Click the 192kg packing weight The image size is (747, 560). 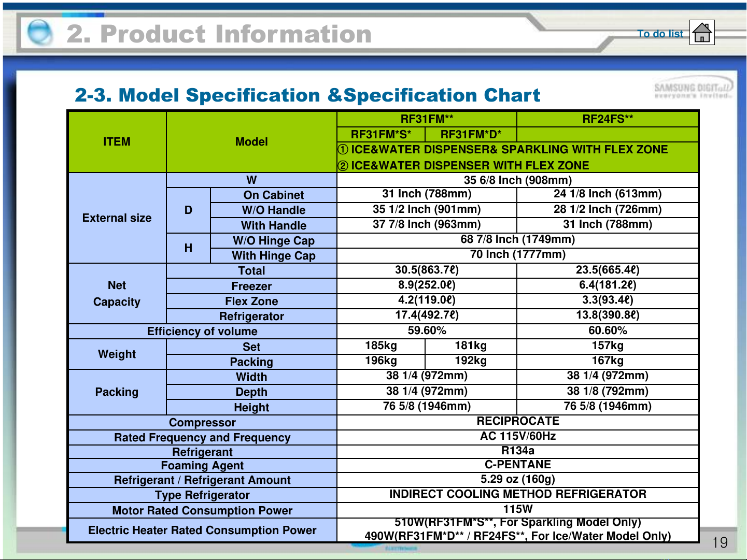coord(471,361)
